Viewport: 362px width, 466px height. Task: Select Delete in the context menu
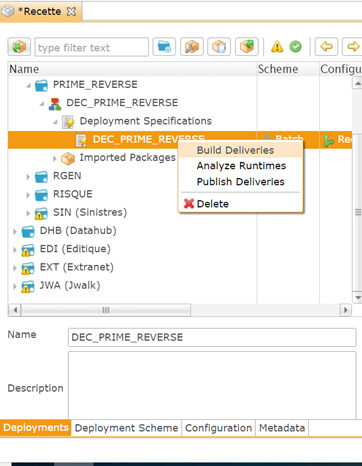[213, 204]
